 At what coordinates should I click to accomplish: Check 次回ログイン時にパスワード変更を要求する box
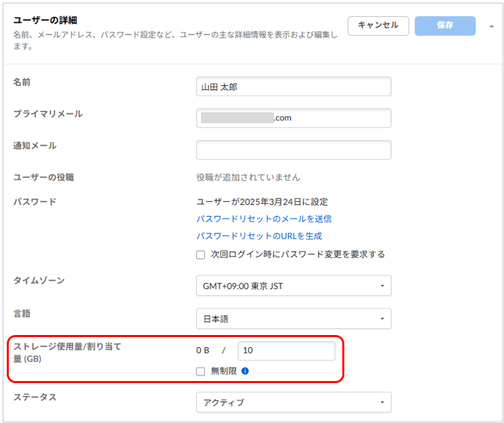pos(200,254)
